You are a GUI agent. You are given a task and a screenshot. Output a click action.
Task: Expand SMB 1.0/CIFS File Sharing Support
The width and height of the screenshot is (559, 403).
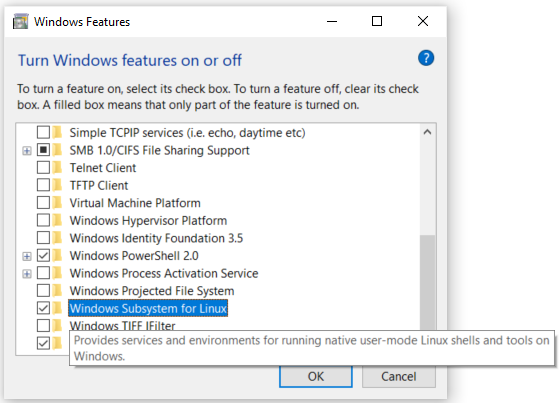27,151
